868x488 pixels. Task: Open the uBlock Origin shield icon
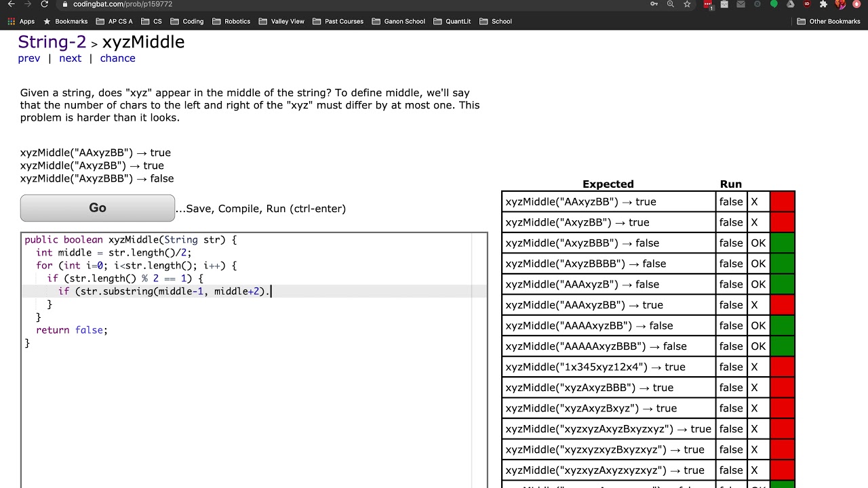click(807, 4)
